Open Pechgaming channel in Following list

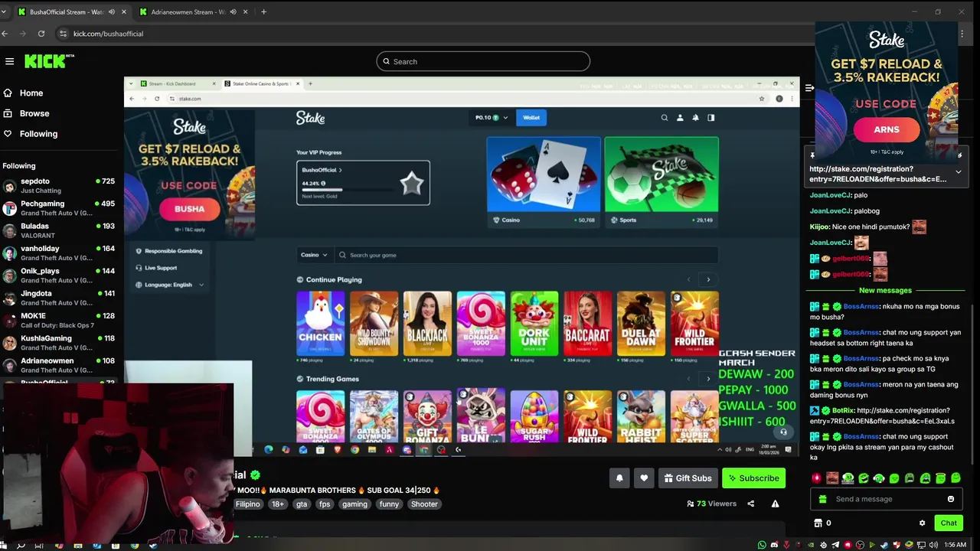[59, 208]
